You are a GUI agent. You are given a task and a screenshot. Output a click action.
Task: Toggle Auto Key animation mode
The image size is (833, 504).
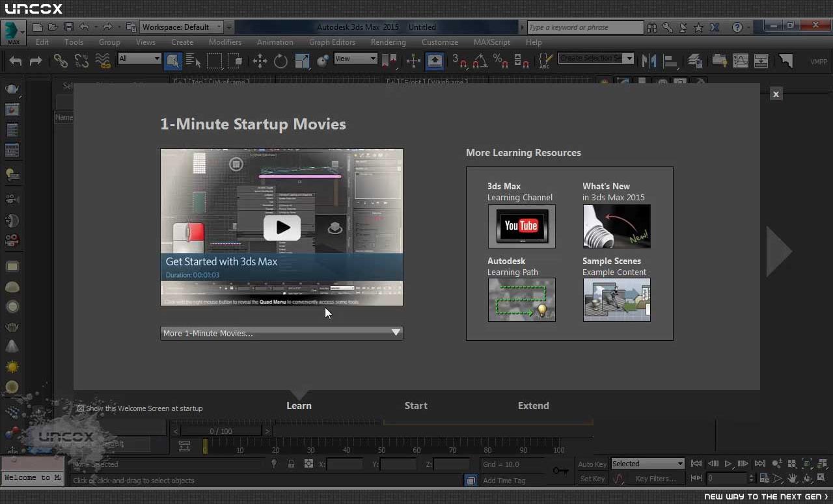coord(592,464)
